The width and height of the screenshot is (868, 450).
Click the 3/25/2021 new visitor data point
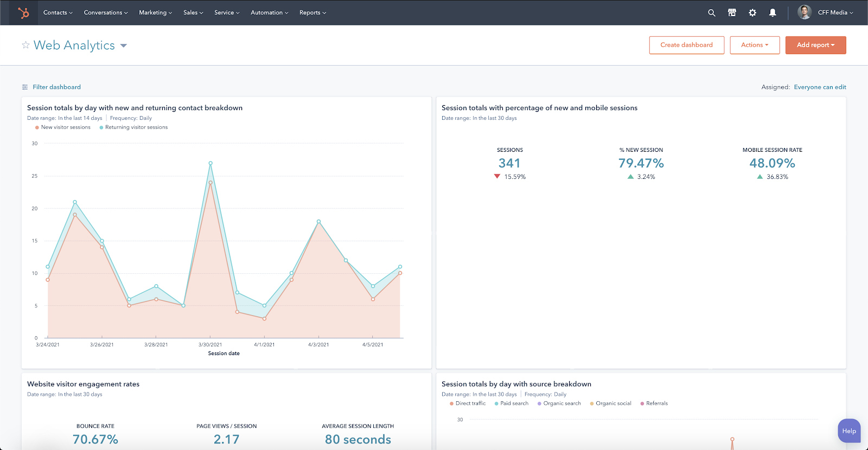[x=75, y=215]
